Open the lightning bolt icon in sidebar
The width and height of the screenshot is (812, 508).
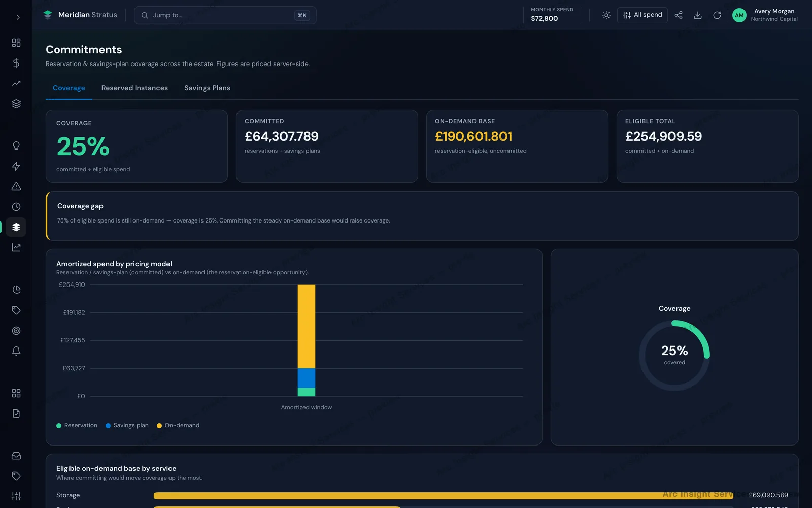tap(16, 166)
